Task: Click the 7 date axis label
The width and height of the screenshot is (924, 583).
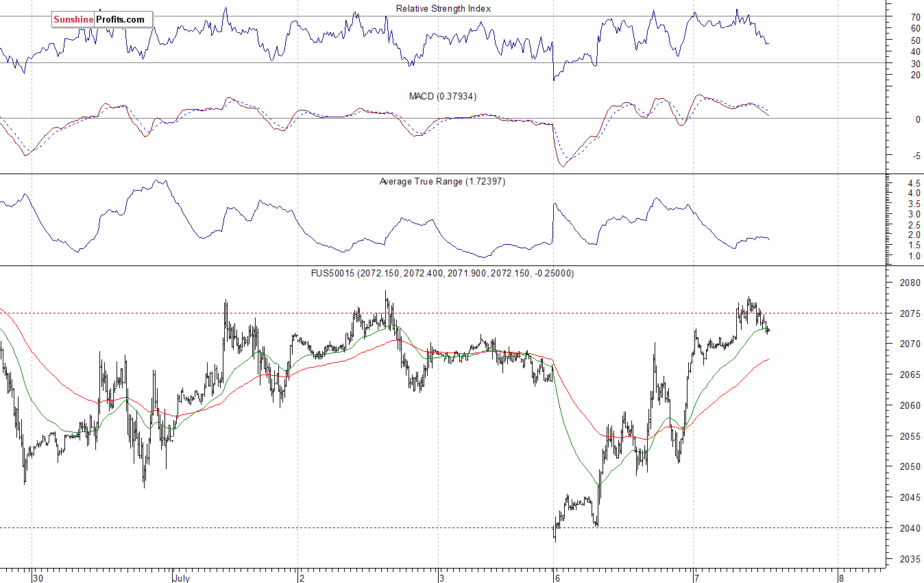Action: (697, 578)
